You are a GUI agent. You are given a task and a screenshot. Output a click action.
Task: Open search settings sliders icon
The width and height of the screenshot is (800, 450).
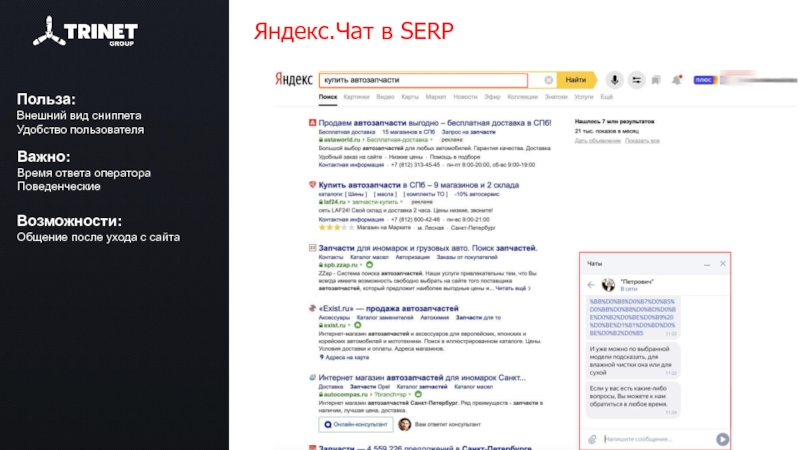(636, 80)
